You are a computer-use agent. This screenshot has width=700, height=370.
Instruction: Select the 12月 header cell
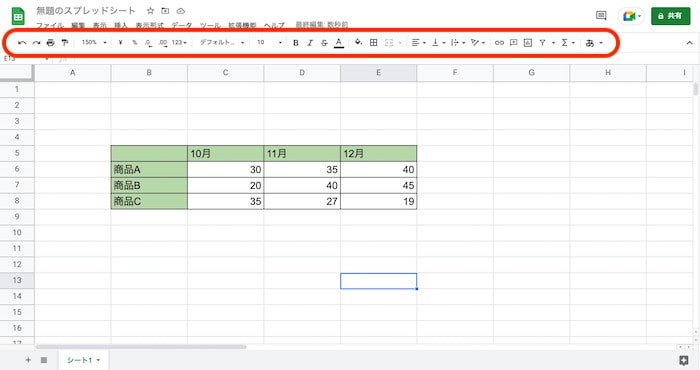pos(379,154)
